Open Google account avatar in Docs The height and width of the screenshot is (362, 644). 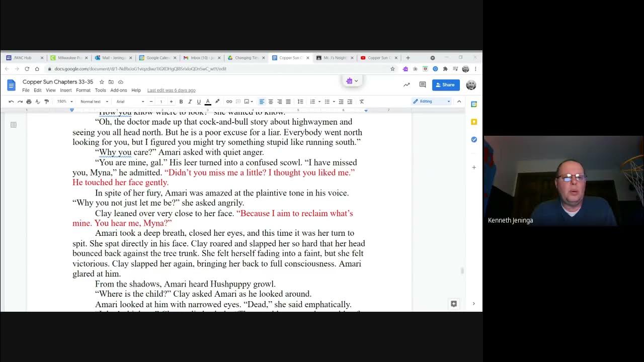click(x=471, y=85)
